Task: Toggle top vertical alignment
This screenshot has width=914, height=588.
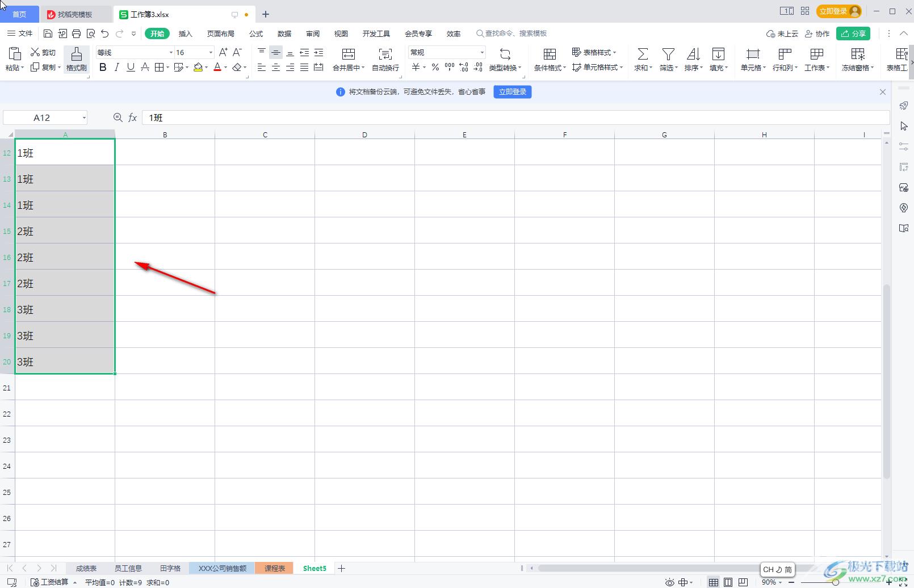Action: coord(261,52)
